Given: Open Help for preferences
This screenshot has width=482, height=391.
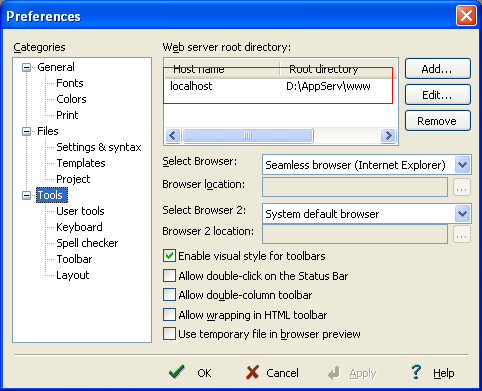Looking at the screenshot, I should (433, 373).
